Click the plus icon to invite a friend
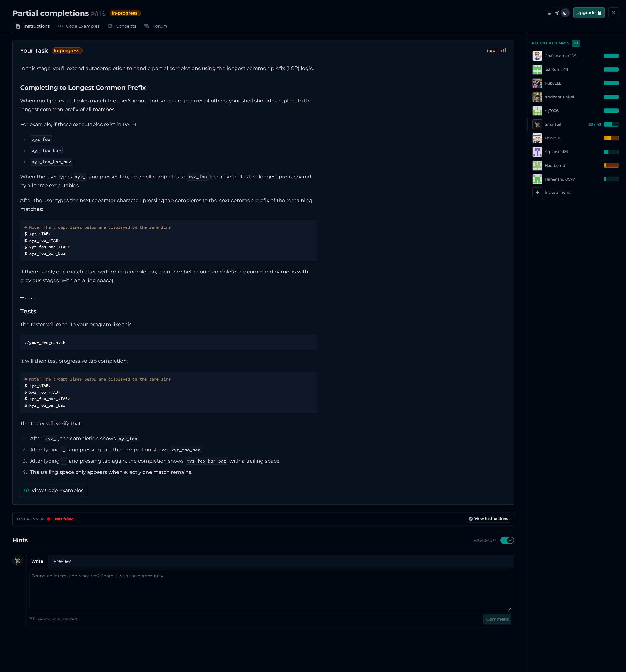 point(537,192)
